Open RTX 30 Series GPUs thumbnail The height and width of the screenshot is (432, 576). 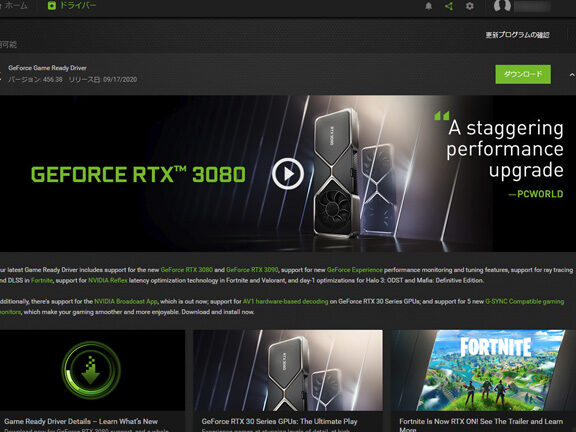click(x=288, y=370)
